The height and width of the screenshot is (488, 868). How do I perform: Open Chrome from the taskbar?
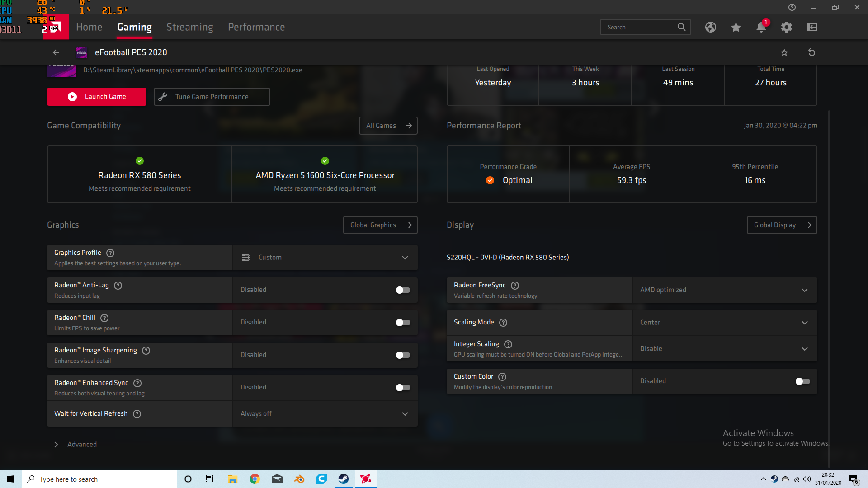click(x=255, y=479)
